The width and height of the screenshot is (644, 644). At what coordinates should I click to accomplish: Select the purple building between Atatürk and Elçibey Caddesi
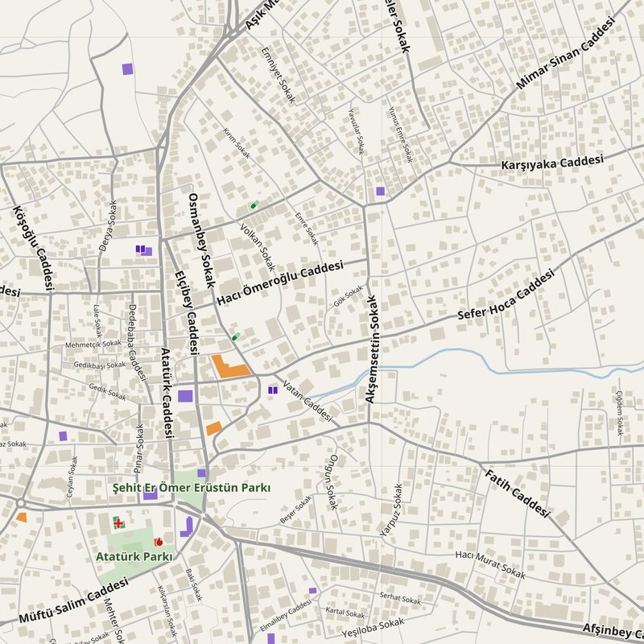(x=185, y=396)
